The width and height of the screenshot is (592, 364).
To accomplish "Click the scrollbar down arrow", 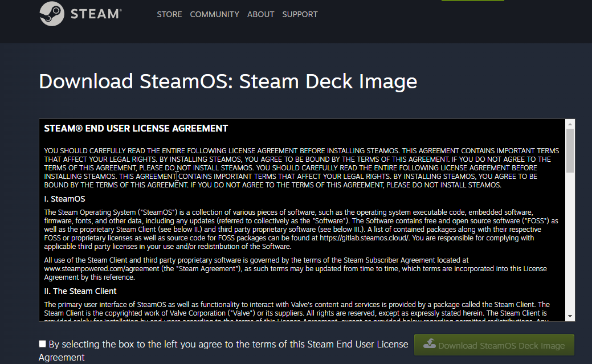I will point(569,314).
